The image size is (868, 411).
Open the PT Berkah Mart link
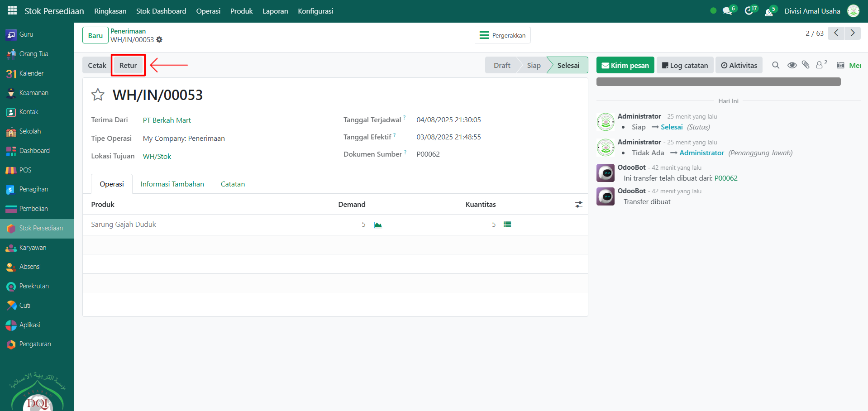point(167,120)
